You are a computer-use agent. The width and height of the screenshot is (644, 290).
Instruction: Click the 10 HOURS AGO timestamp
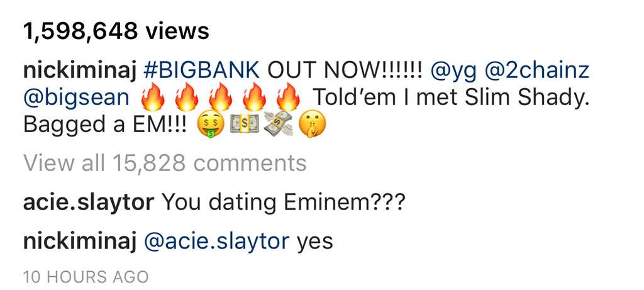tap(86, 276)
